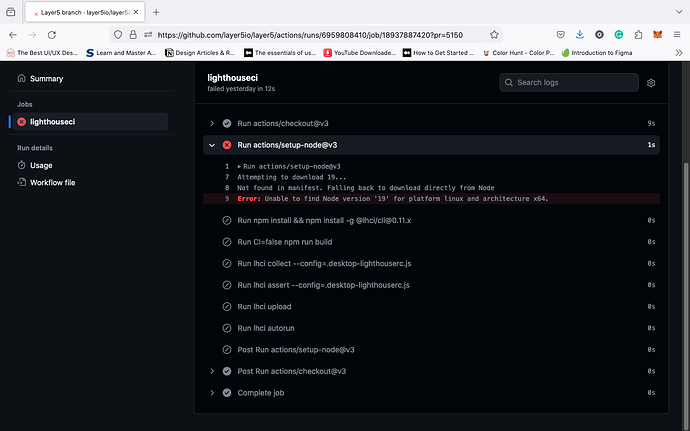This screenshot has width=690, height=431.
Task: Open log settings gear icon
Action: click(651, 83)
